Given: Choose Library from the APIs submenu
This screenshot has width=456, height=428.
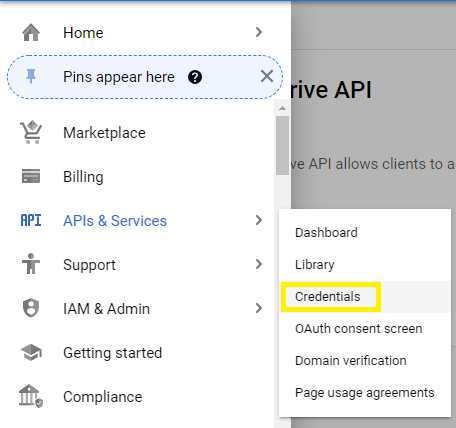Looking at the screenshot, I should (315, 265).
